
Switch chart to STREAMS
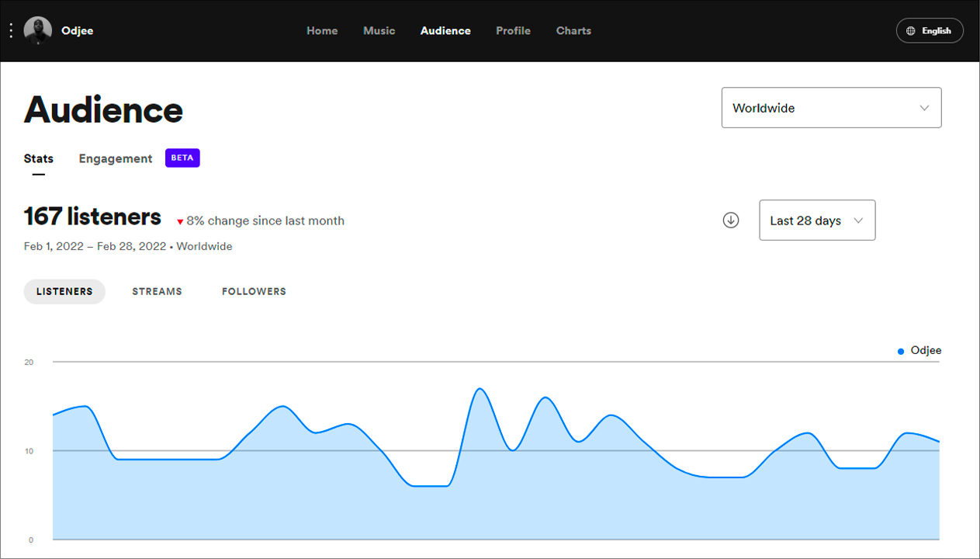pos(157,292)
